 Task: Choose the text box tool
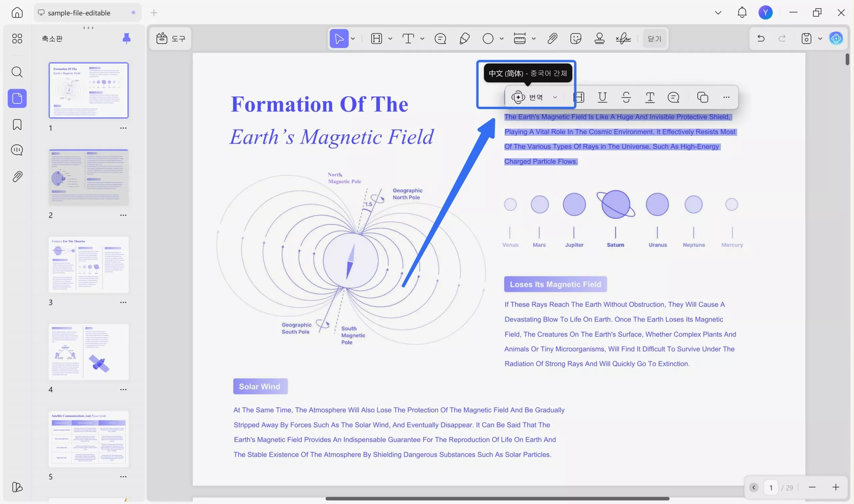(x=408, y=38)
